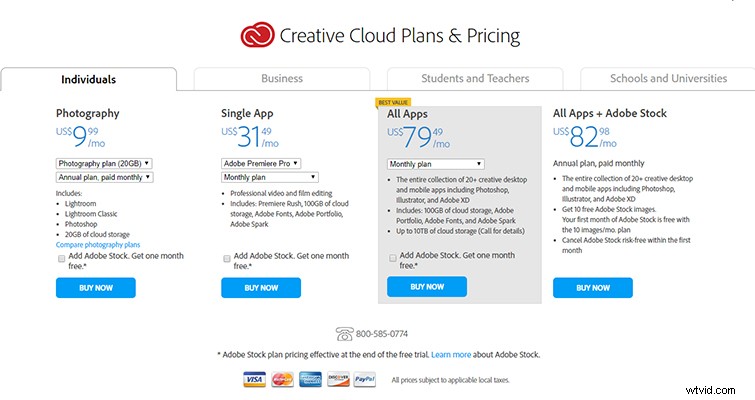
Task: Click Buy Now for All Apps plan
Action: (427, 288)
